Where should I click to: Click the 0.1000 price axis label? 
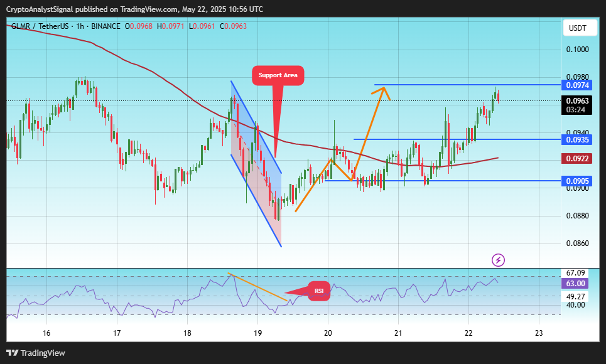(577, 50)
